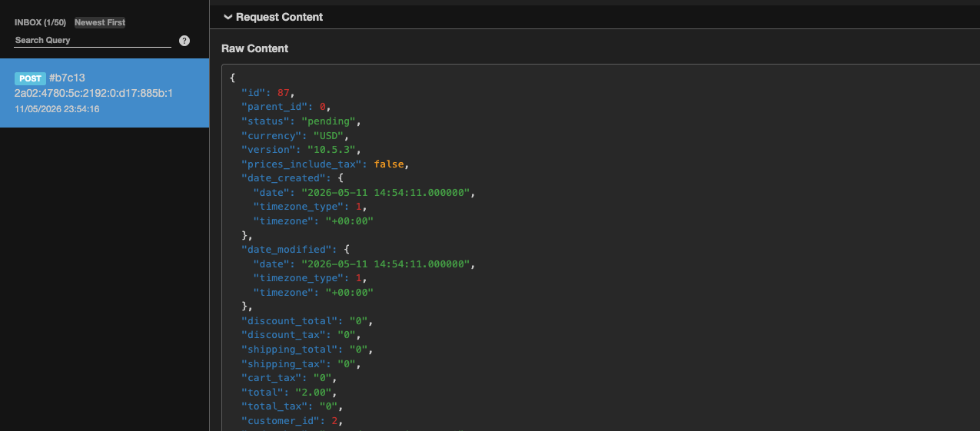The width and height of the screenshot is (980, 431).
Task: Click the INBOX (1/50) label
Action: point(41,22)
